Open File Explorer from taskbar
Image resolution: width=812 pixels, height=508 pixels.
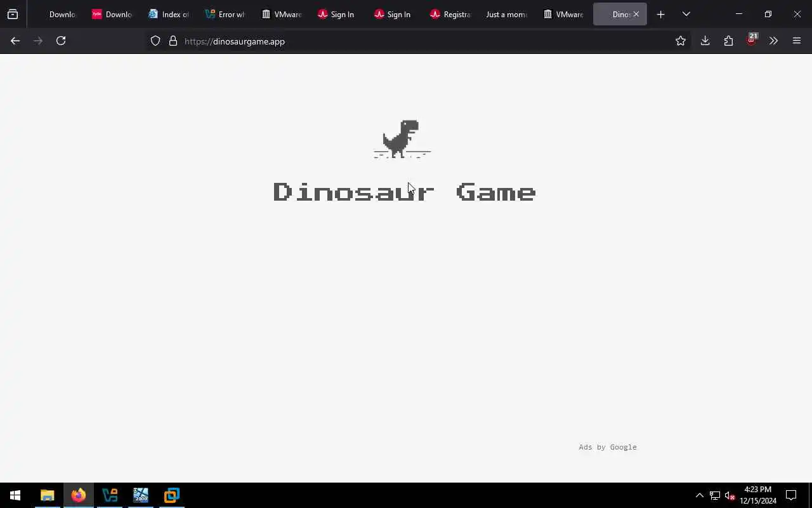click(x=47, y=495)
